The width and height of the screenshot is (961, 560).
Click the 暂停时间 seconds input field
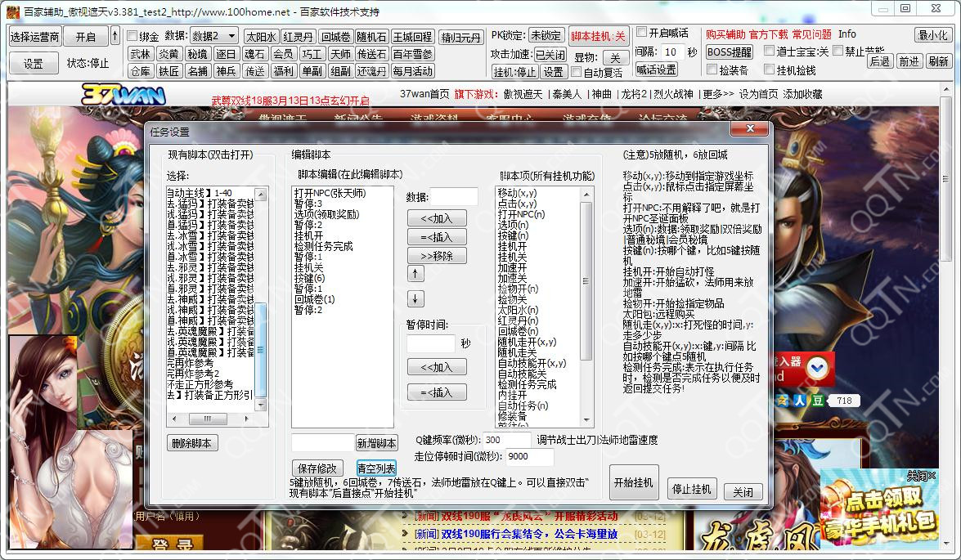click(431, 343)
